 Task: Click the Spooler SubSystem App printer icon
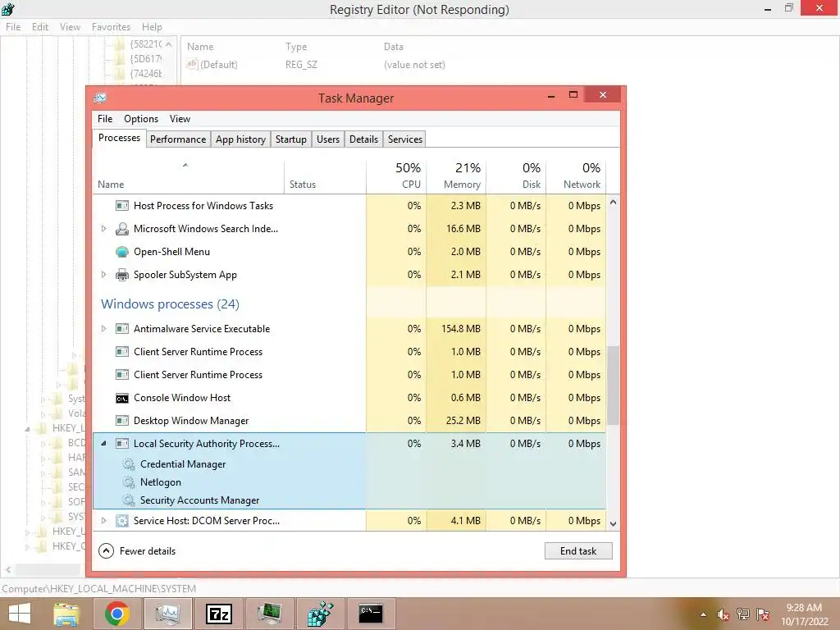[x=122, y=275]
